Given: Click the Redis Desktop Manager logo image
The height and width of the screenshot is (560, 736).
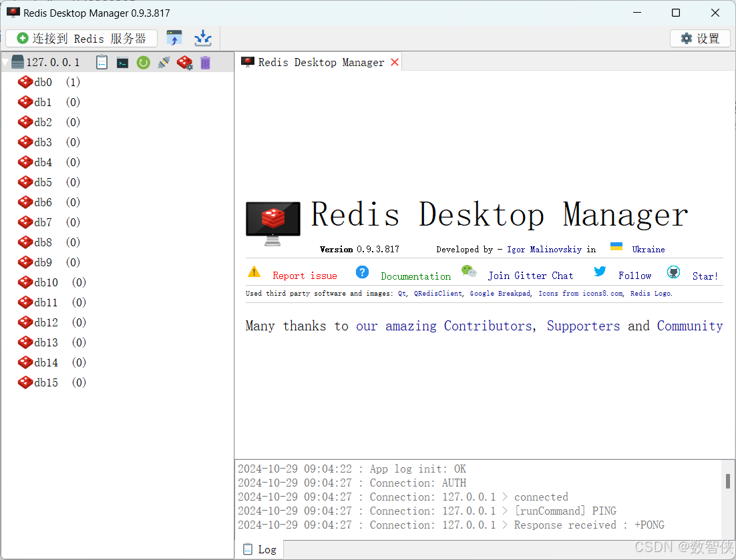Looking at the screenshot, I should tap(272, 220).
